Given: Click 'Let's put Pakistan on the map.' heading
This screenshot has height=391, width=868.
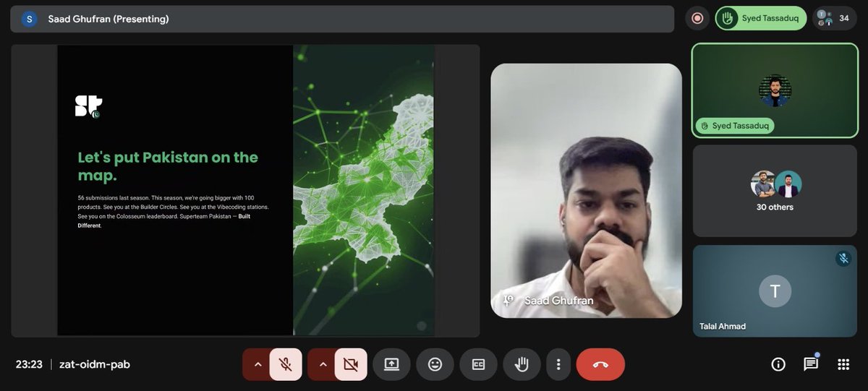Looking at the screenshot, I should 168,166.
